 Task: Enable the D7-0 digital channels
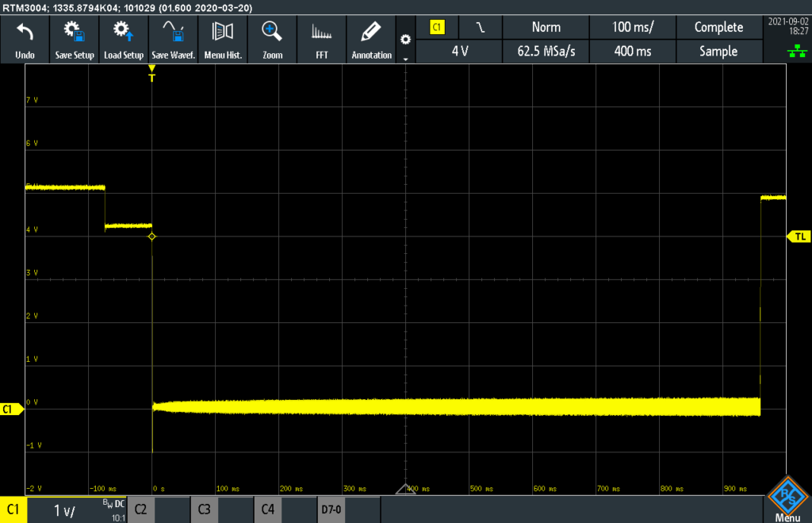[x=331, y=510]
